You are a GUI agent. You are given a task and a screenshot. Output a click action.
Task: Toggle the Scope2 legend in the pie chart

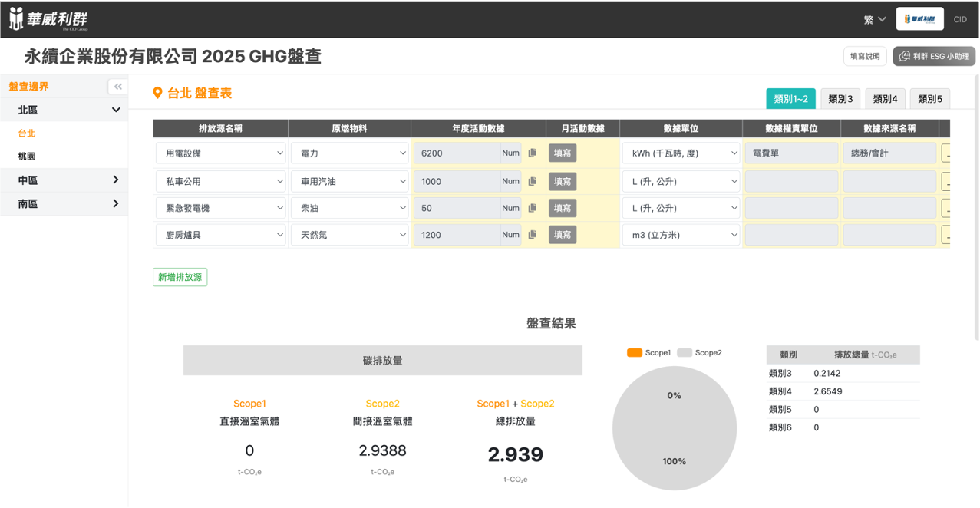699,353
